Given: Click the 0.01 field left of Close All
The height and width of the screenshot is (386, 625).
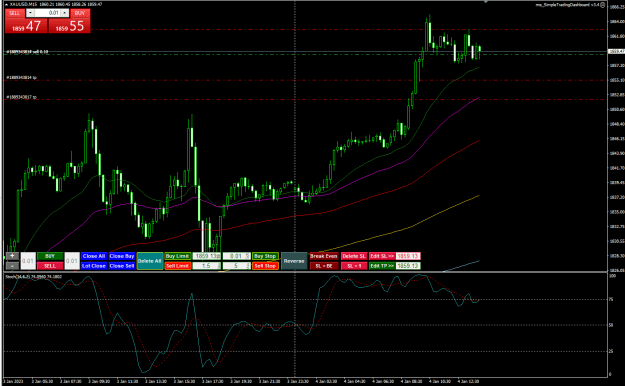Looking at the screenshot, I should pyautogui.click(x=72, y=261).
